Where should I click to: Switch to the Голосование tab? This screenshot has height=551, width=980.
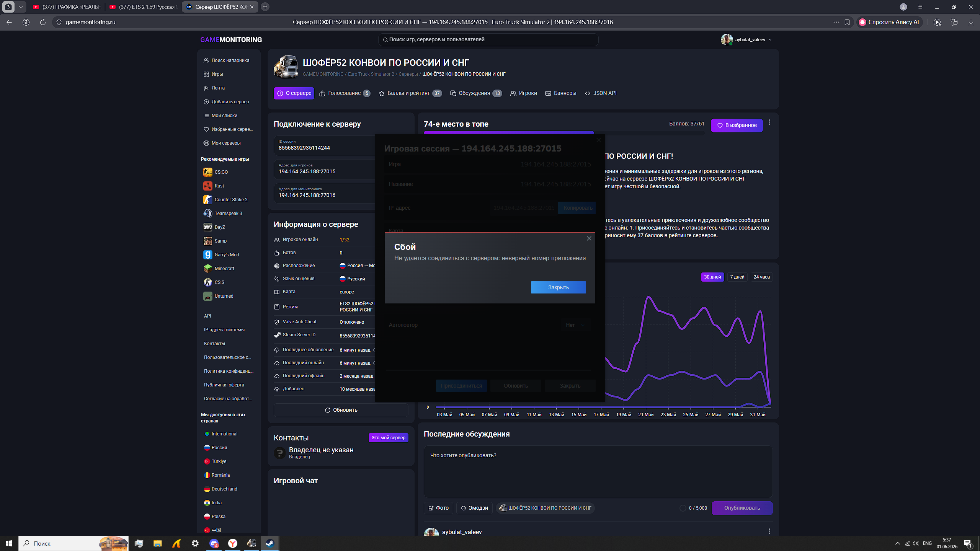[x=345, y=93]
